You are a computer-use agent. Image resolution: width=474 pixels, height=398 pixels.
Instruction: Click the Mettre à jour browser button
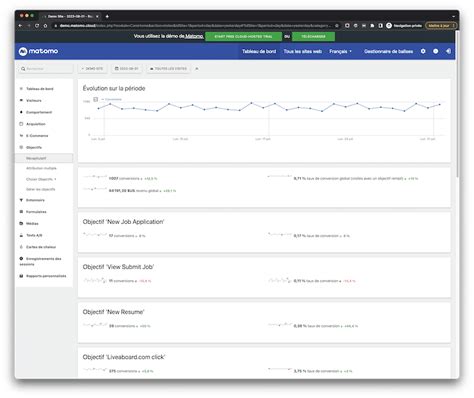point(440,26)
